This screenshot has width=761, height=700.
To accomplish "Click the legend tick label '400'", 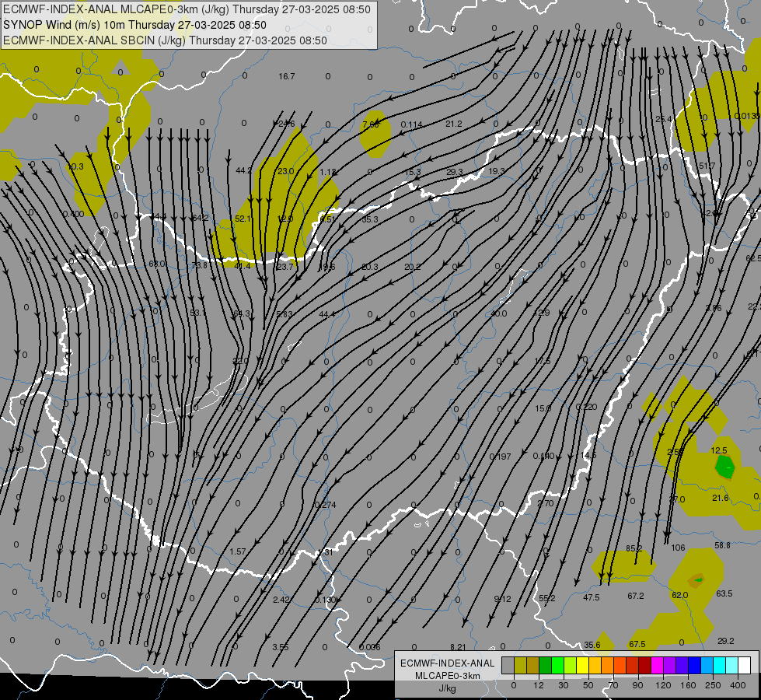I will 738,685.
